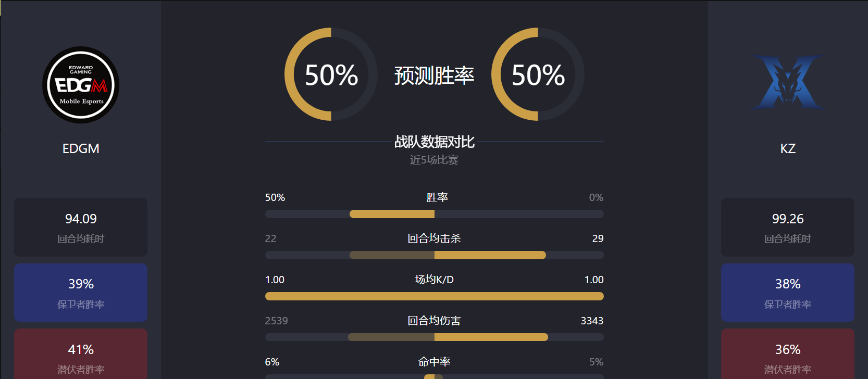Click the 命中率 stat label
This screenshot has height=379, width=868.
tap(435, 362)
